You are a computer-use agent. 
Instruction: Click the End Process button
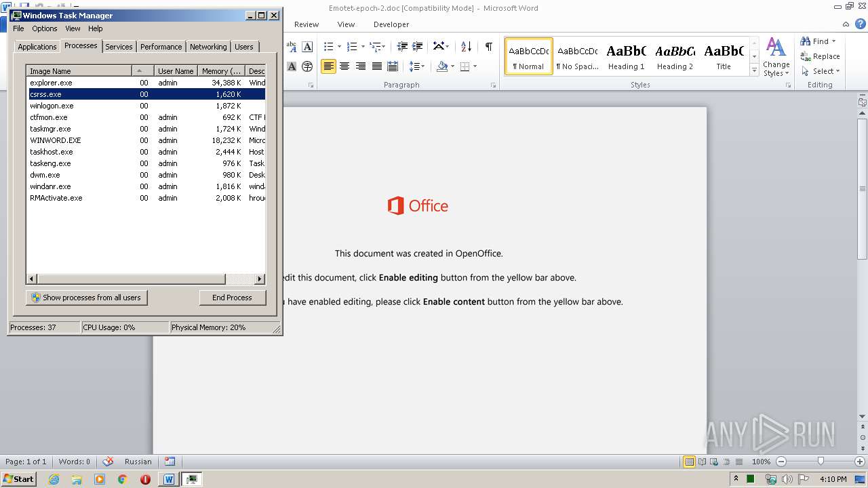(x=233, y=298)
